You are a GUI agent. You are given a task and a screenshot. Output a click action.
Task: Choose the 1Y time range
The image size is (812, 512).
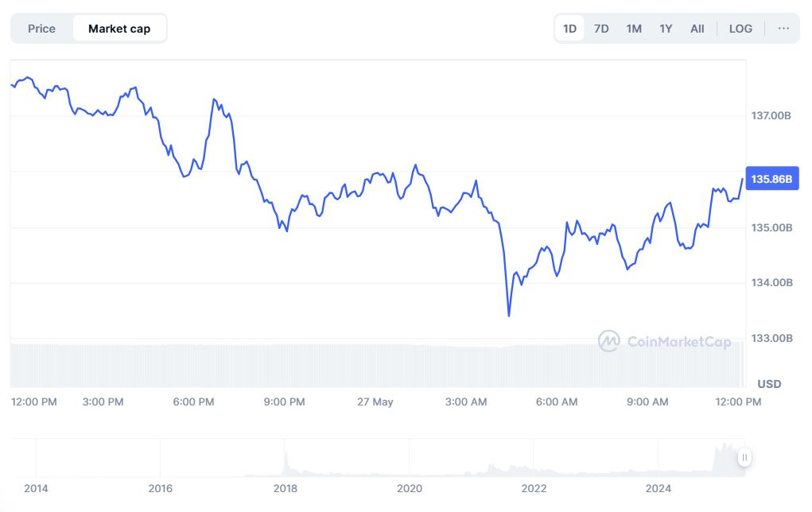click(x=666, y=29)
